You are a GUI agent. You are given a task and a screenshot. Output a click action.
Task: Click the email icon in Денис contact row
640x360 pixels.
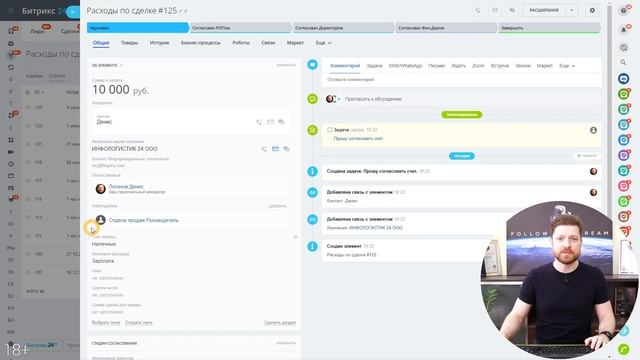tap(270, 122)
